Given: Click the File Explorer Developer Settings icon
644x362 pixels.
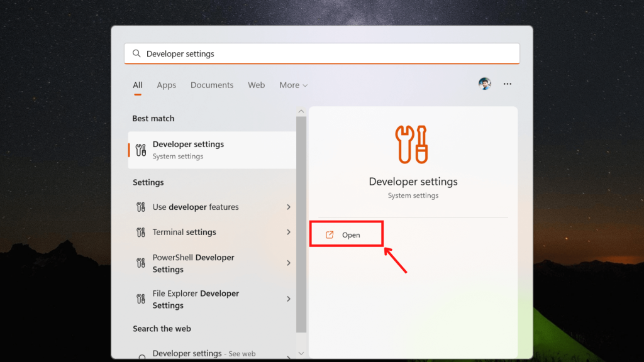Looking at the screenshot, I should (141, 299).
